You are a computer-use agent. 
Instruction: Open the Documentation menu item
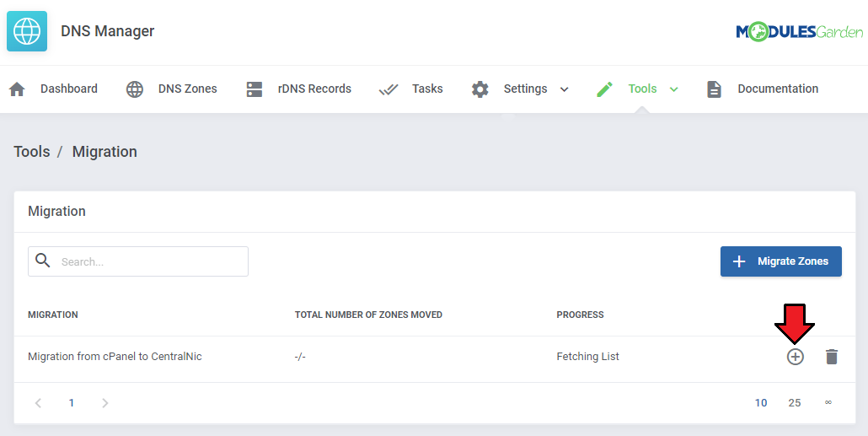click(x=778, y=89)
